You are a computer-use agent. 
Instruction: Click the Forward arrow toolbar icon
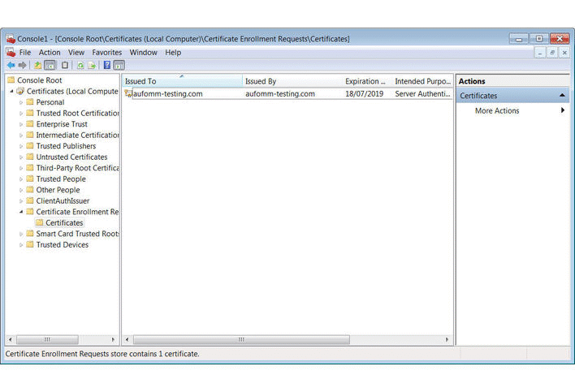[23, 65]
